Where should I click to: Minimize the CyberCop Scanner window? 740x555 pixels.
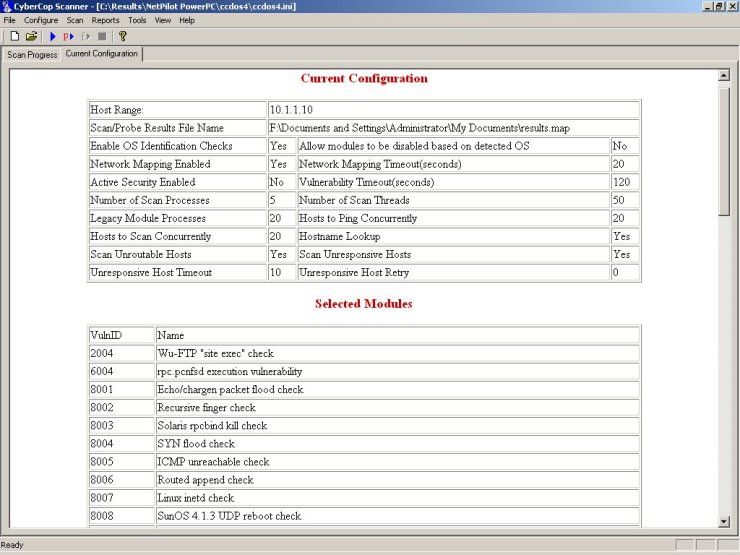[707, 6]
